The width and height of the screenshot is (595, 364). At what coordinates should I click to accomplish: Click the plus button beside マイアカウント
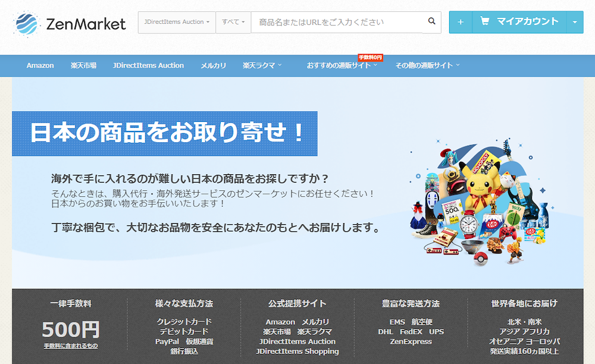tap(461, 22)
